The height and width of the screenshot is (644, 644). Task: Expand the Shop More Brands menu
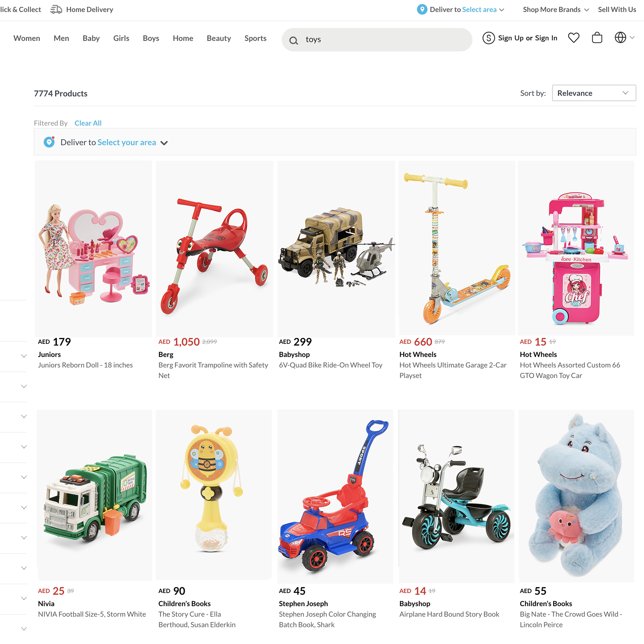coord(556,9)
